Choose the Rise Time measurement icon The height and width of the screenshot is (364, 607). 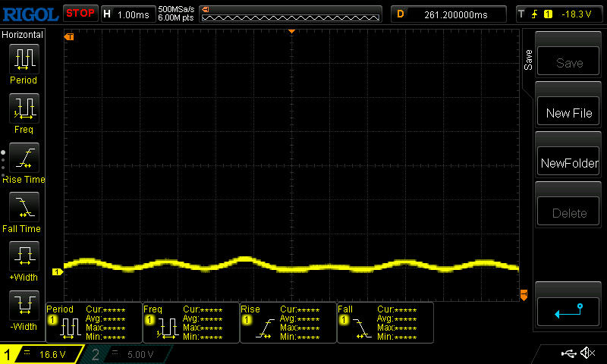(24, 158)
